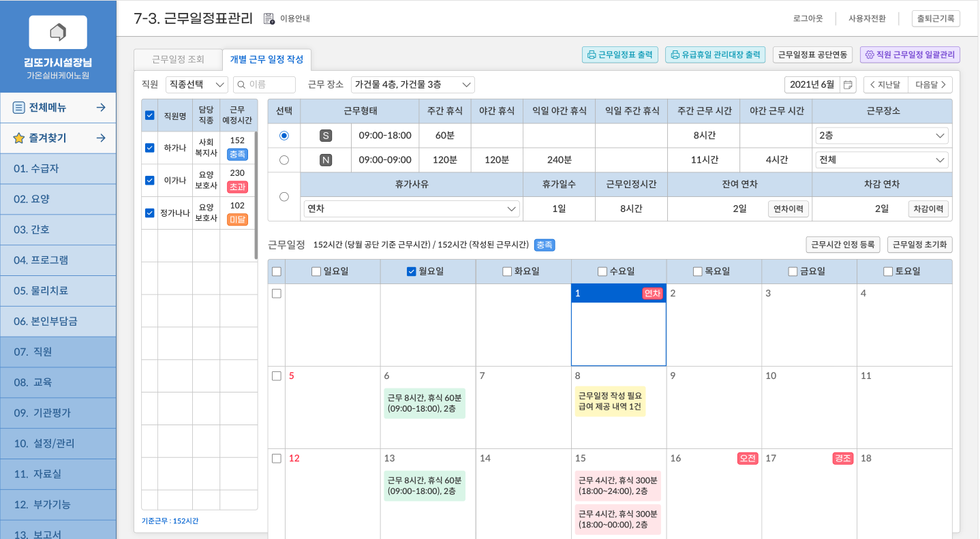This screenshot has height=539, width=980.
Task: Click the staff list vertical scrollbar
Action: coord(256,196)
